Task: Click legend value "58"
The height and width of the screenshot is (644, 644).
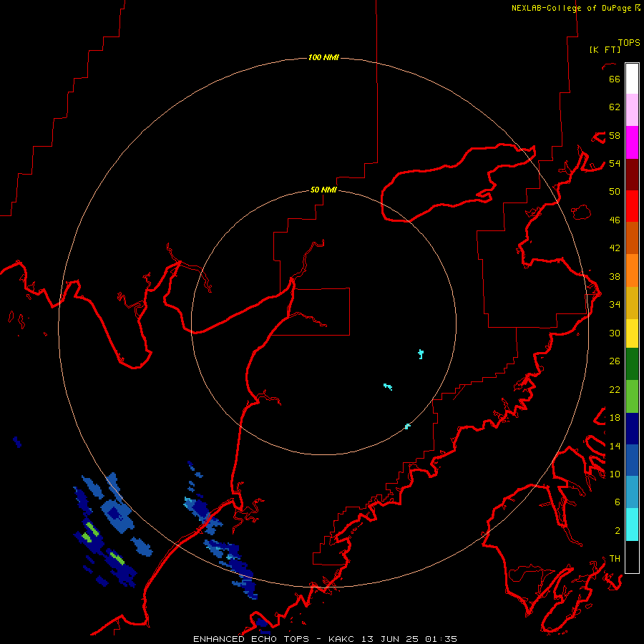Action: (615, 135)
